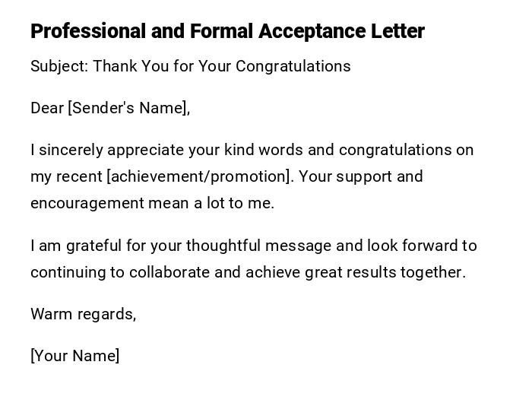Click the 'Professional and Formal Acceptance Letter' heading
Image resolution: width=532 pixels, height=403 pixels.
227,31
